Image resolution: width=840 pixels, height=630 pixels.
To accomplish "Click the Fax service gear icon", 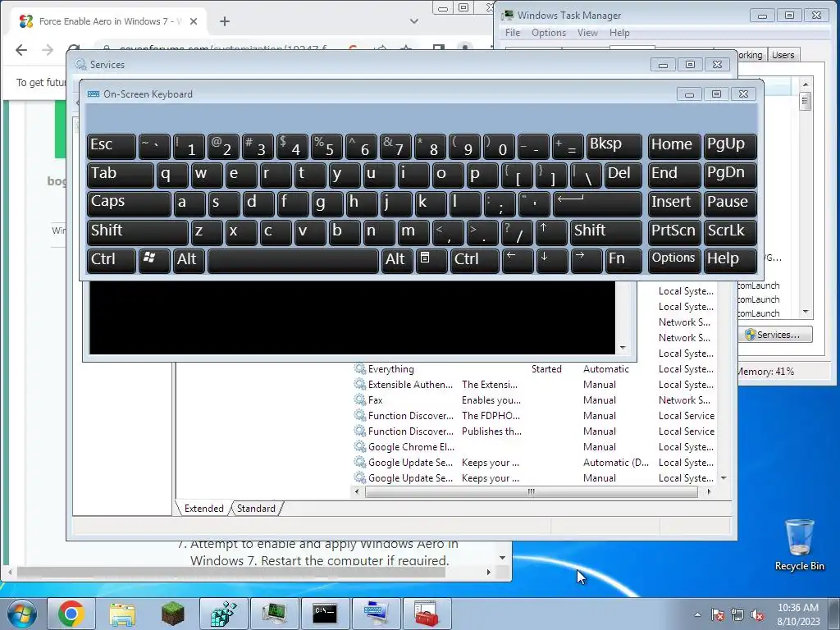I will tap(359, 399).
